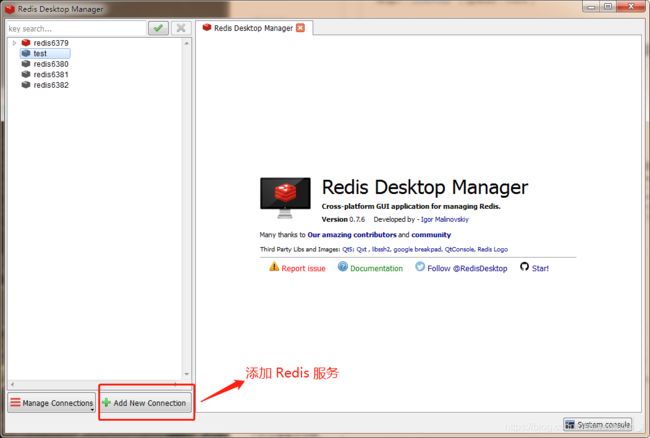Close the Redis Desktop Manager tab
This screenshot has width=650, height=438.
(301, 28)
